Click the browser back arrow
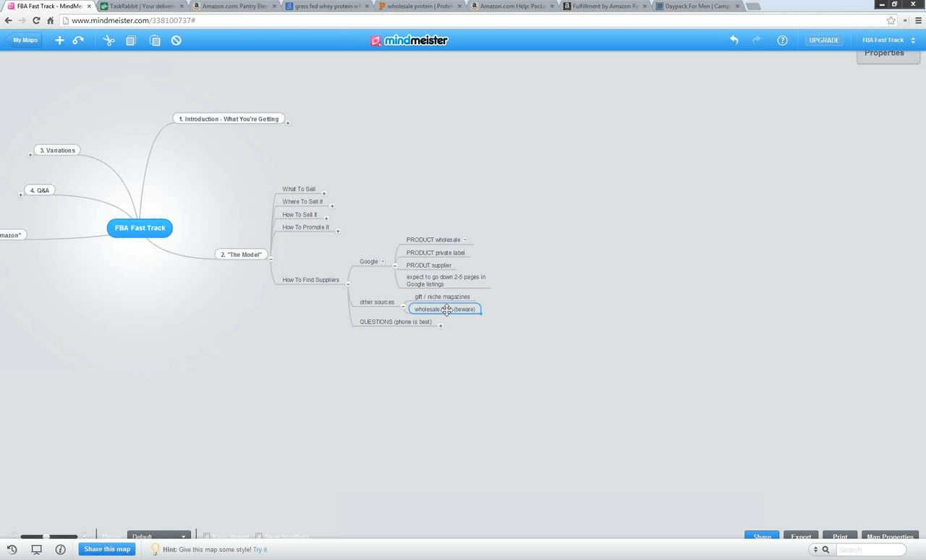Image resolution: width=926 pixels, height=560 pixels. (x=9, y=20)
